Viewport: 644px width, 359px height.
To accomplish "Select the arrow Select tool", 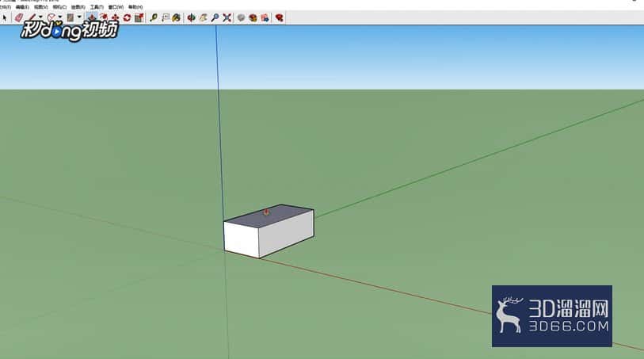I will click(5, 17).
